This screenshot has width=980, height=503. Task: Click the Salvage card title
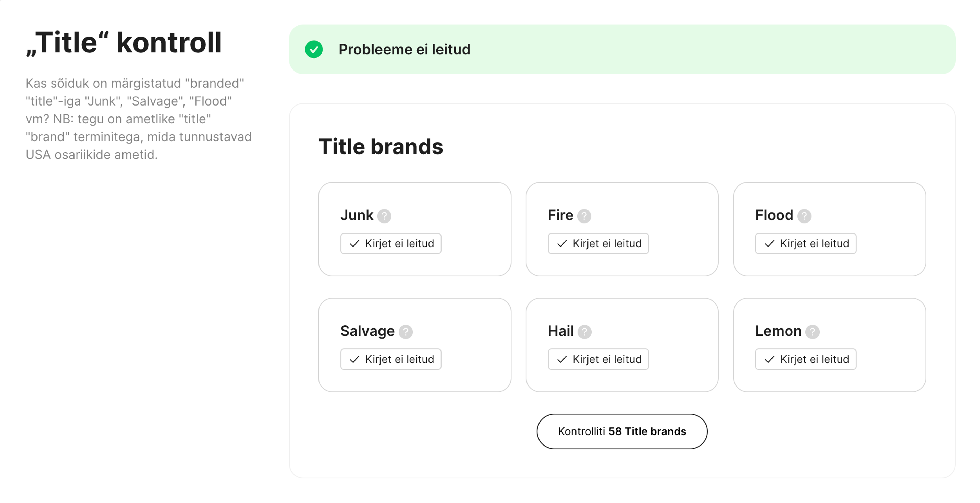pyautogui.click(x=367, y=331)
